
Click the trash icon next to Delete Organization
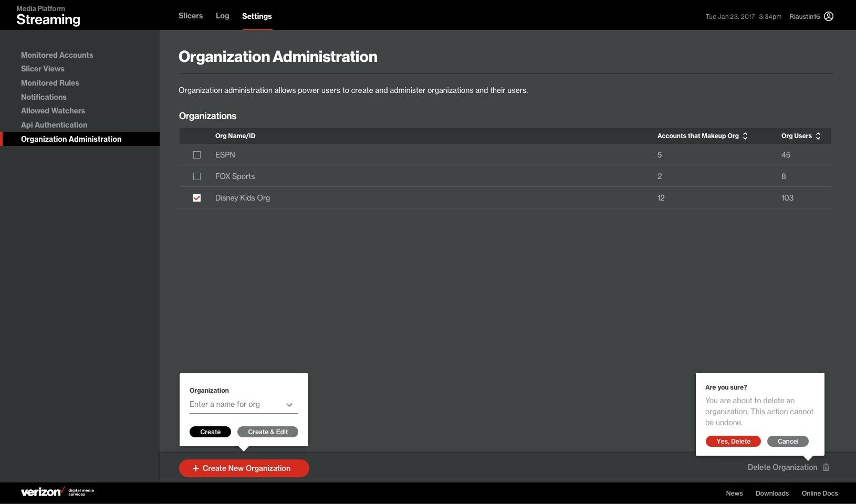[826, 467]
